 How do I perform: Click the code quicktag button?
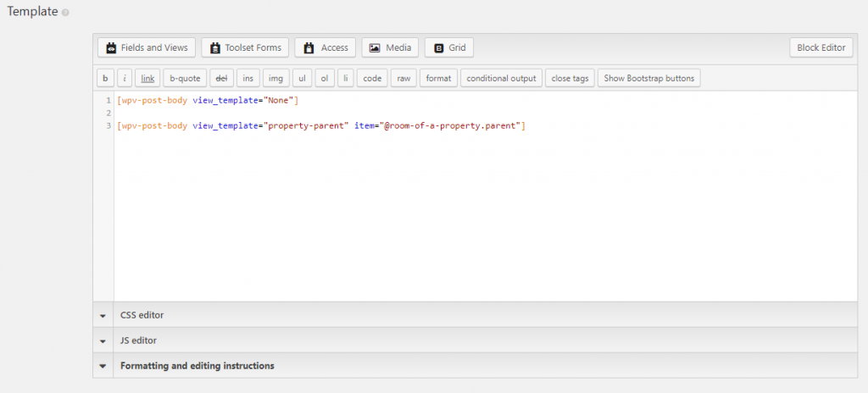(x=373, y=78)
